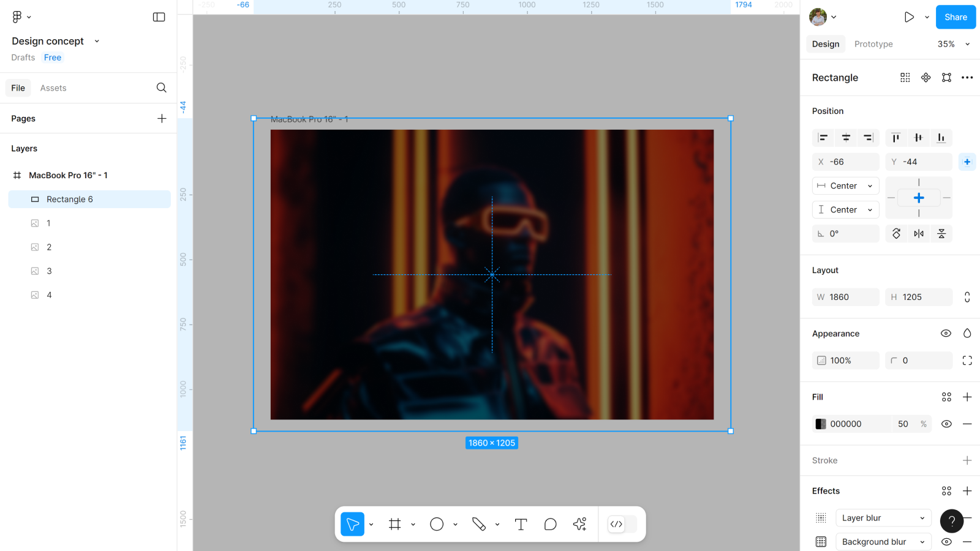Open the 35% zoom dropdown

point(954,44)
